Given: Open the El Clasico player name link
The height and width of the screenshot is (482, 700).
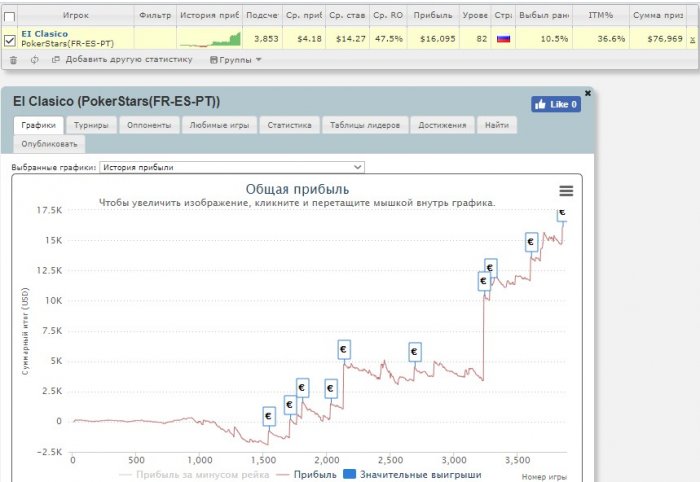Looking at the screenshot, I should tap(45, 34).
